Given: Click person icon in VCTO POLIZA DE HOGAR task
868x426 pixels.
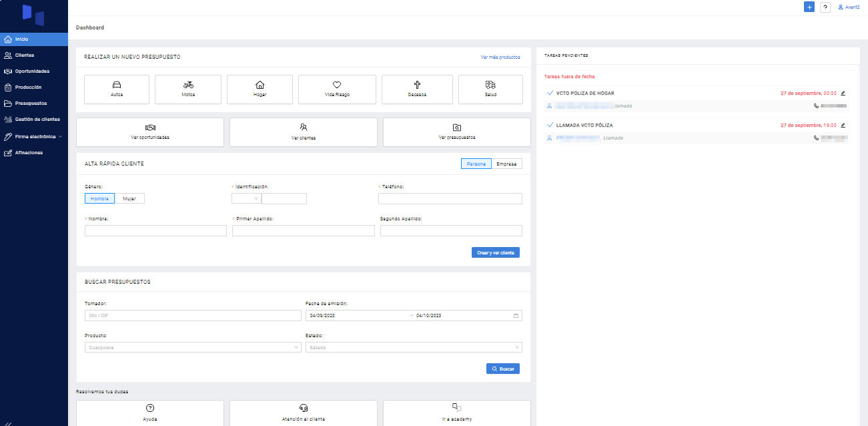Looking at the screenshot, I should tap(550, 105).
